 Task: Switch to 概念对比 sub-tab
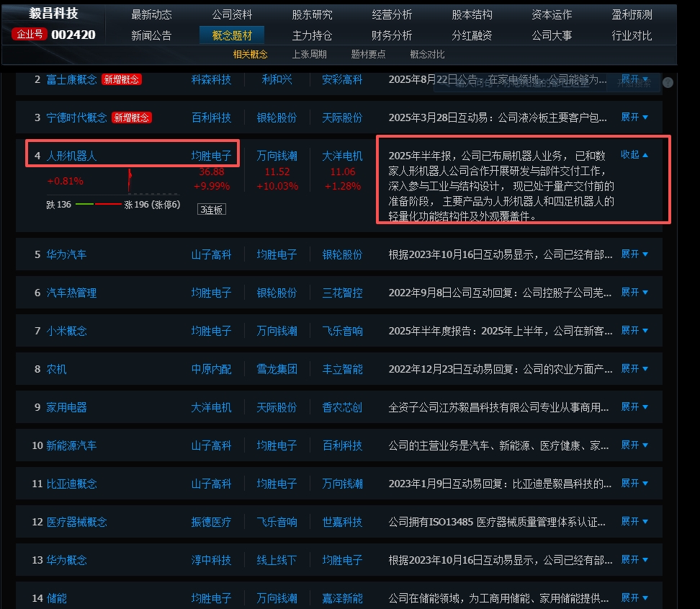point(427,55)
